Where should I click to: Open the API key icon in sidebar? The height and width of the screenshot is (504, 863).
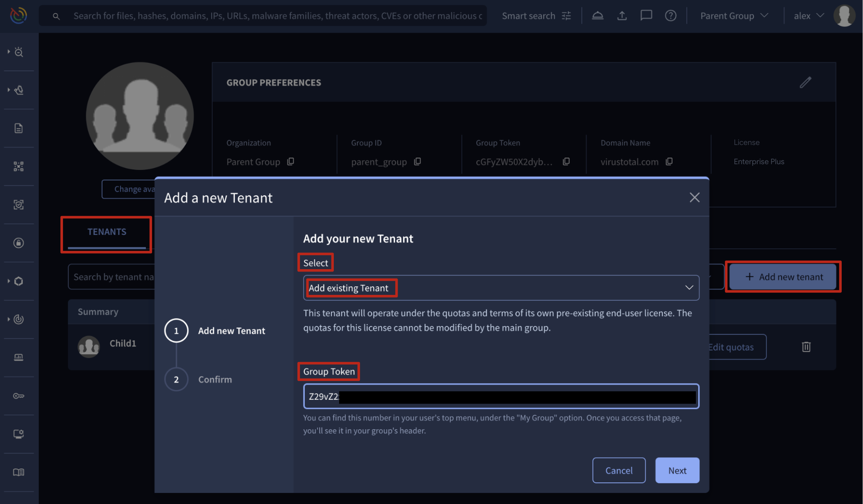coord(18,396)
